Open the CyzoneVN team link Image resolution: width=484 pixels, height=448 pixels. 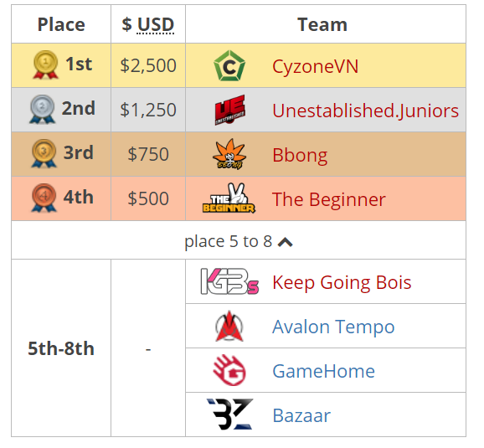coord(315,66)
